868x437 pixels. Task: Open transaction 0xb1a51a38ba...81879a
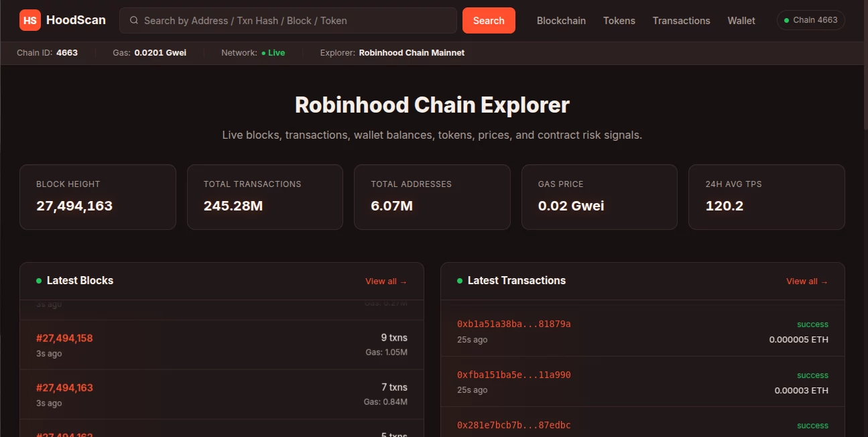tap(514, 324)
